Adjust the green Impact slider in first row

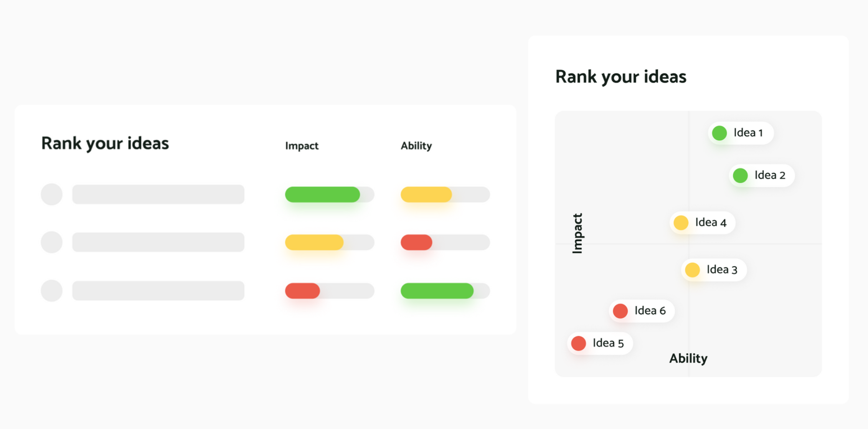click(330, 194)
